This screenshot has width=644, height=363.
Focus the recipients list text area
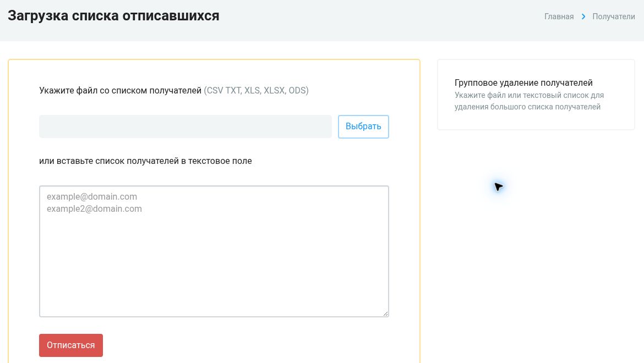point(214,251)
